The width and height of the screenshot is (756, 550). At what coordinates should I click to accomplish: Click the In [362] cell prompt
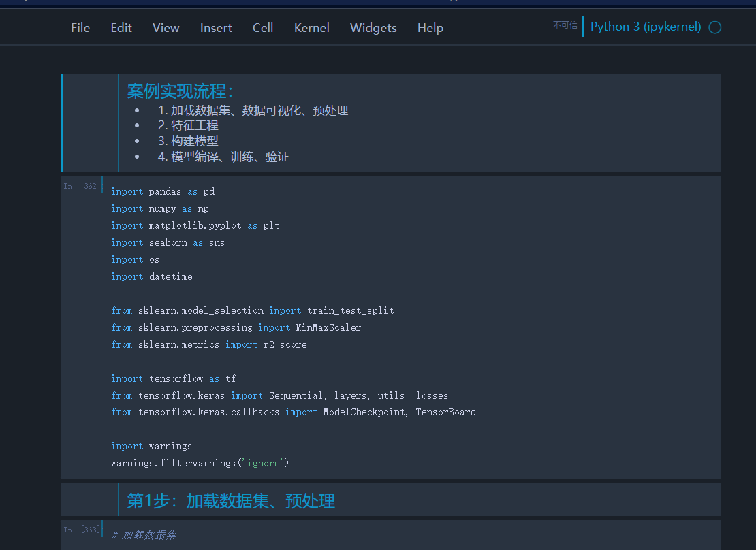coord(82,186)
